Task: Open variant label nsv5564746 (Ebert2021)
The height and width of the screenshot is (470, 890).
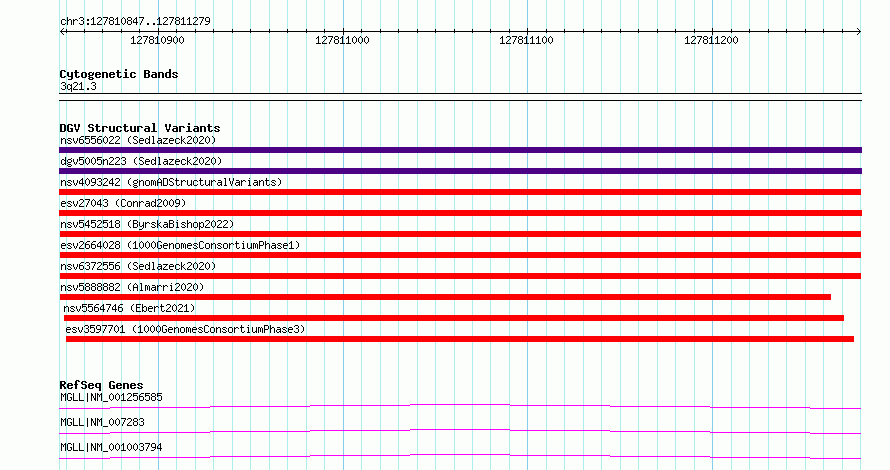Action: pyautogui.click(x=129, y=308)
